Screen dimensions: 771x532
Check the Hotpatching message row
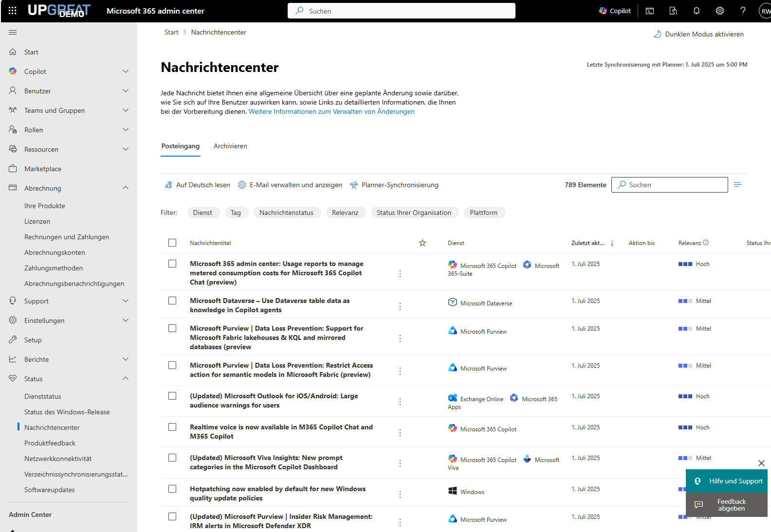pyautogui.click(x=172, y=489)
